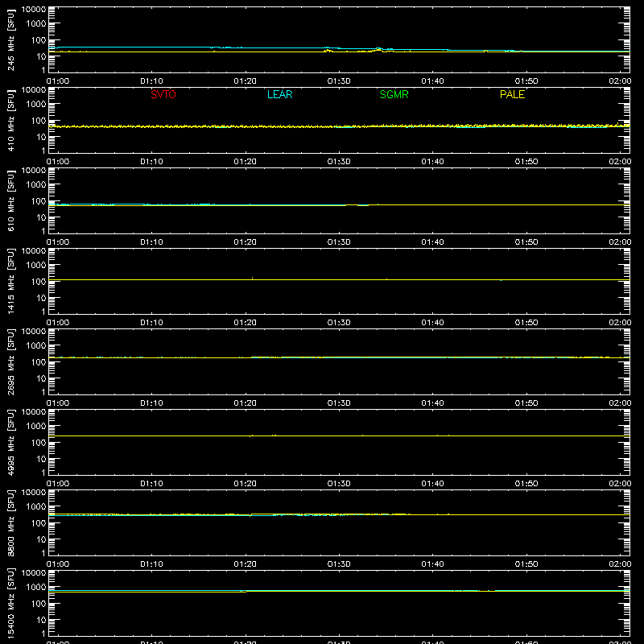Click the 1000 tick on the 15400 MHz axis
The width and height of the screenshot is (644, 644).
(36, 588)
